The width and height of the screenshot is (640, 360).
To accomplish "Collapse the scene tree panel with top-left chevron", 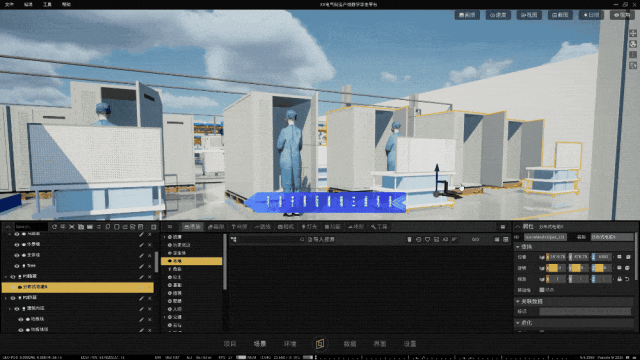I will point(7,227).
